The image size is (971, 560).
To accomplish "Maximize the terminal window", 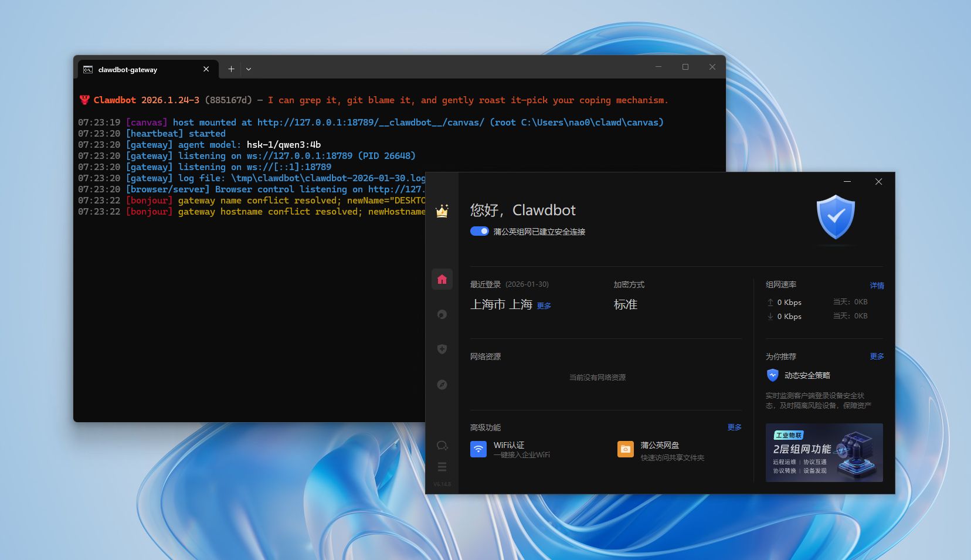I will [x=685, y=67].
